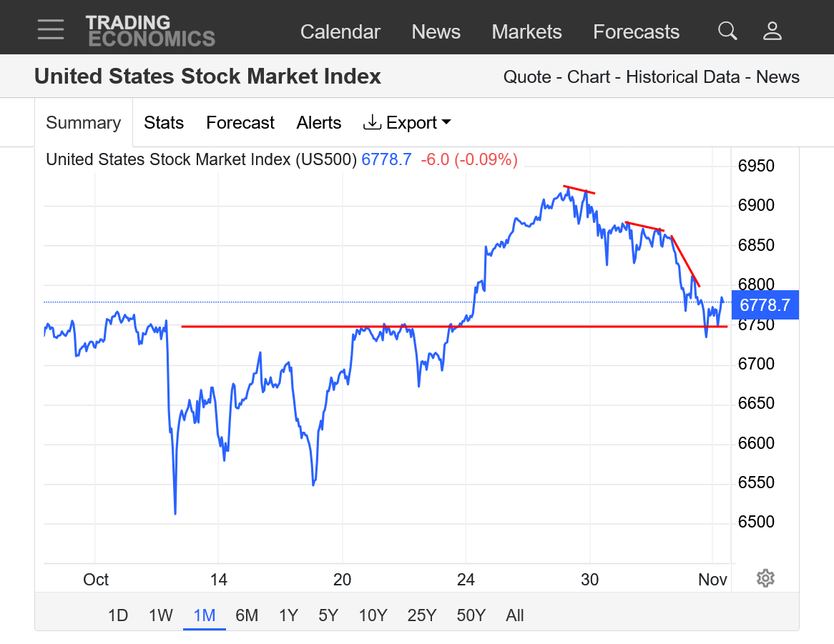The height and width of the screenshot is (644, 834).
Task: Select the Alerts tab
Action: (x=319, y=123)
